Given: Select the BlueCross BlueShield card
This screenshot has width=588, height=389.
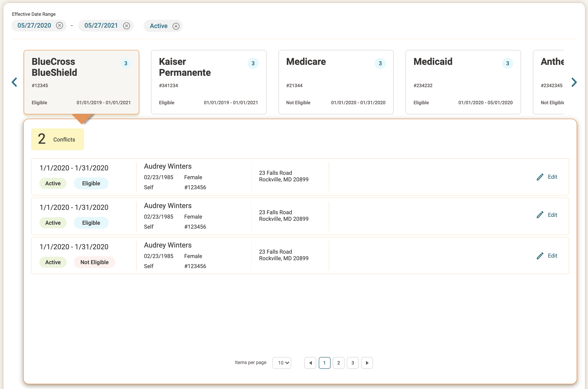Looking at the screenshot, I should 81,82.
